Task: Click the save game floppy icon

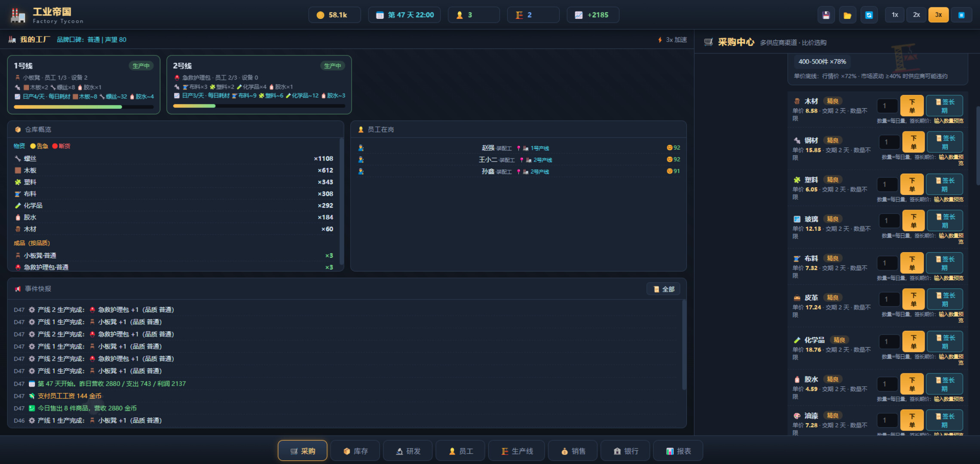Action: tap(826, 15)
